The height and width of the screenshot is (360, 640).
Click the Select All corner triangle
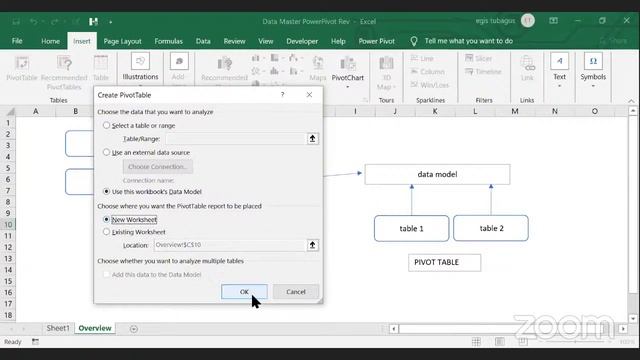(x=10, y=111)
